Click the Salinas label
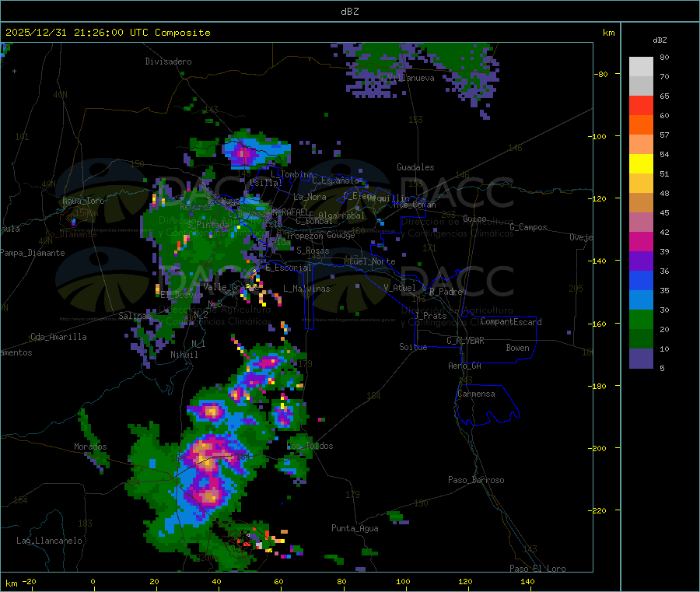Screen dimensions: 700x592 [x=135, y=316]
